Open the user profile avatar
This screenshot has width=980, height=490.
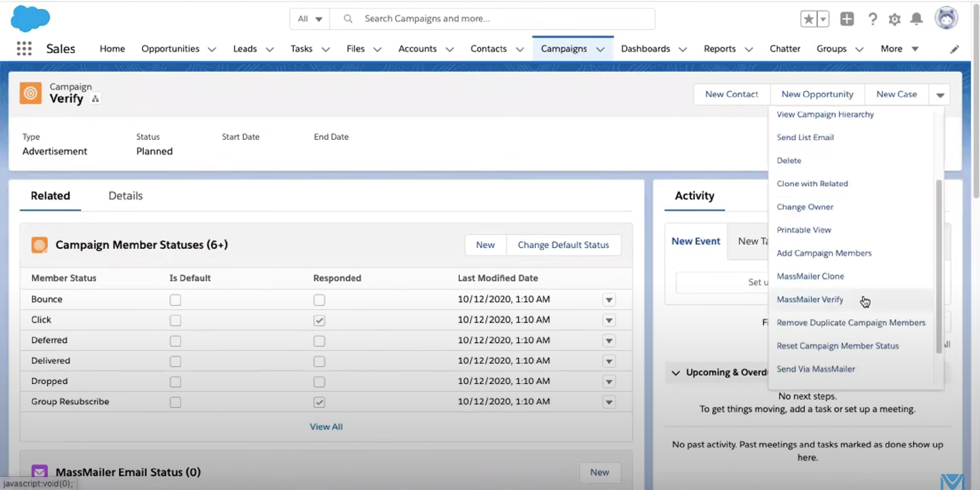pyautogui.click(x=946, y=18)
